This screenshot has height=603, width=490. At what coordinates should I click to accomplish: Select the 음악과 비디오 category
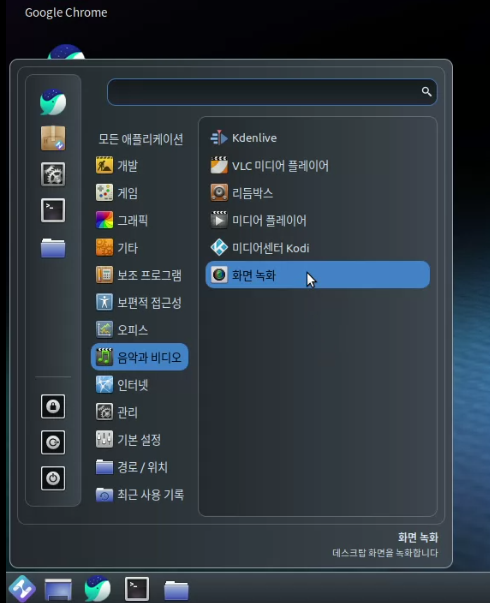tap(140, 357)
